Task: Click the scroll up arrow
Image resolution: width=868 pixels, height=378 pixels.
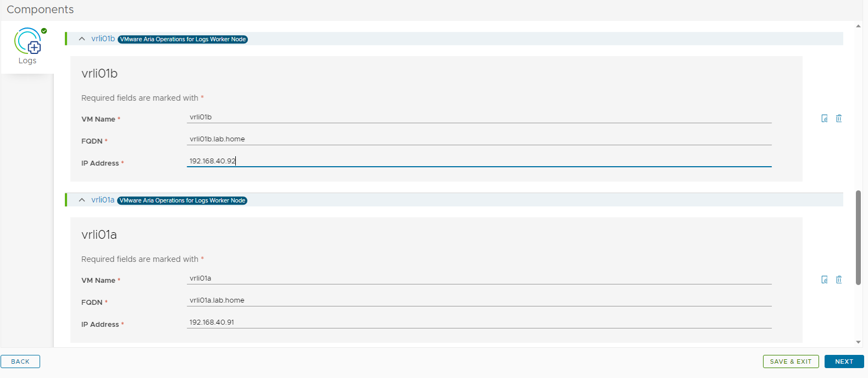Action: click(858, 26)
